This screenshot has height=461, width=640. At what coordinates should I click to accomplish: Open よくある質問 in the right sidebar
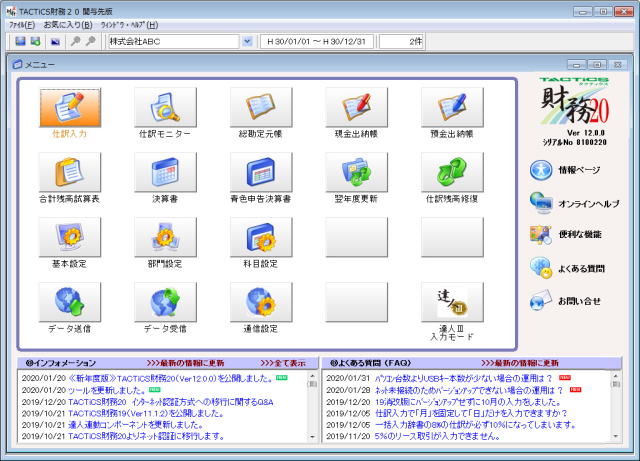pyautogui.click(x=567, y=268)
